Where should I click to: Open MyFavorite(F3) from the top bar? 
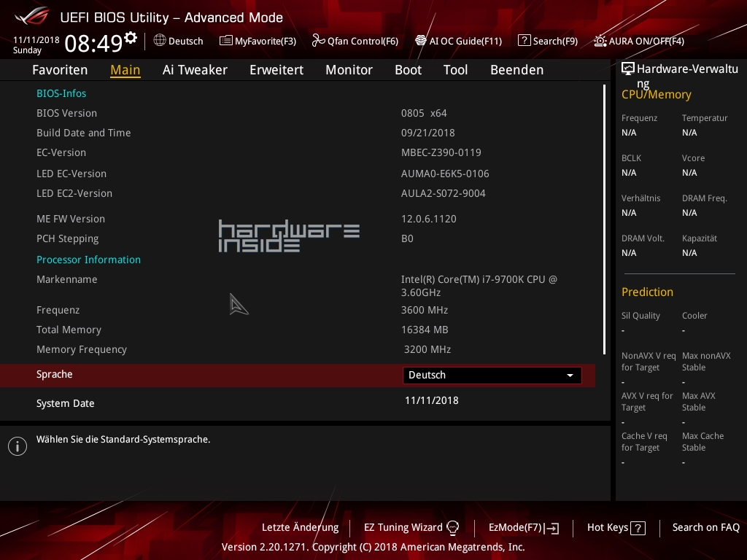[x=258, y=41]
